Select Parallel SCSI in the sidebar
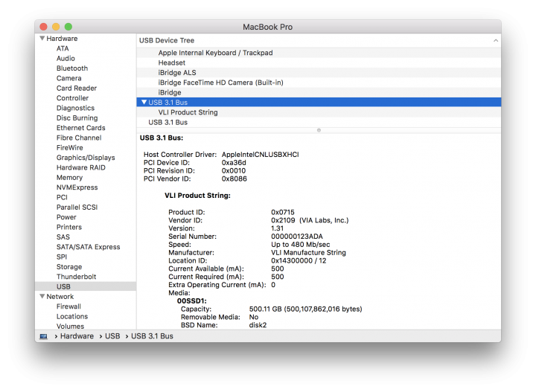The image size is (536, 392). click(77, 207)
